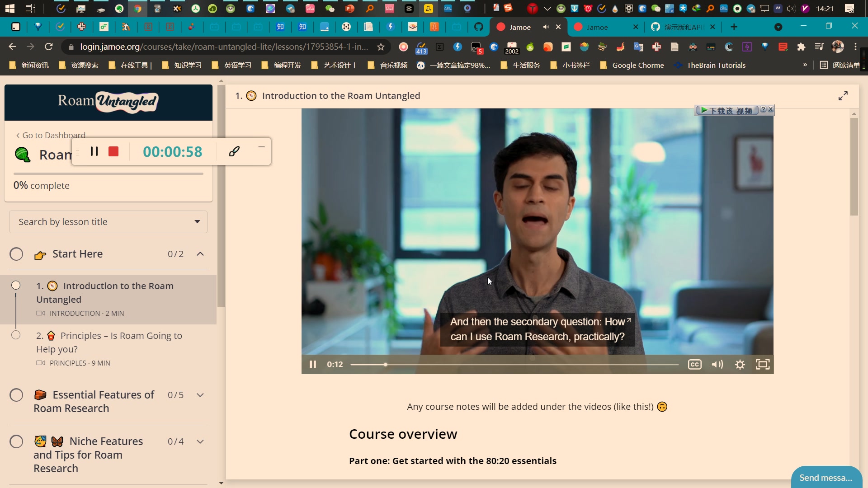Open the Search by lesson title dropdown
Screen dimensions: 868x488
[x=108, y=222]
